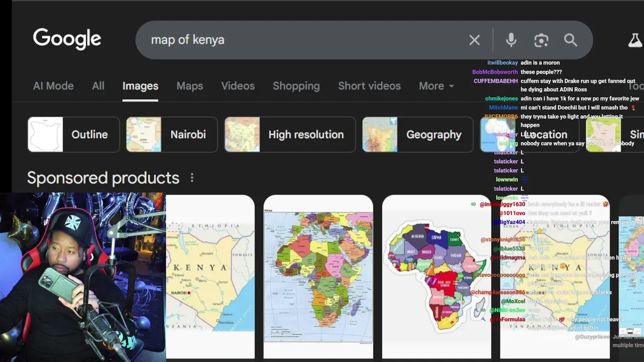Click the Outline chip thumbnail icon
The height and width of the screenshot is (362, 644).
[x=45, y=135]
